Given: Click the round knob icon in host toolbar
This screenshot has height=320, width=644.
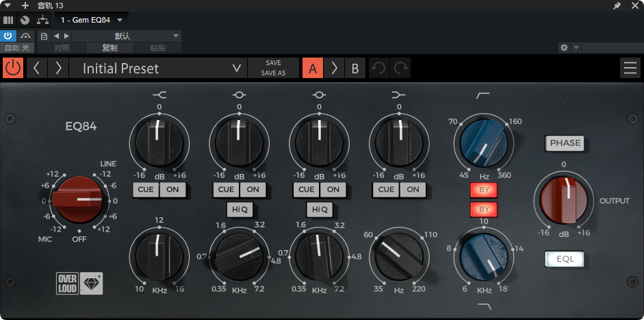Looking at the screenshot, I should pos(25,20).
